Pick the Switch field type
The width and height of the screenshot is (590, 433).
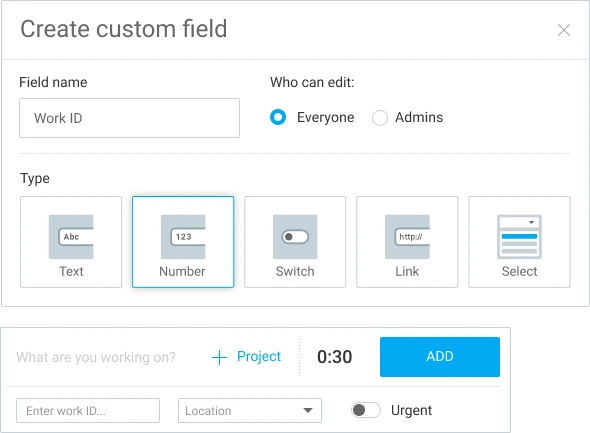(x=295, y=242)
